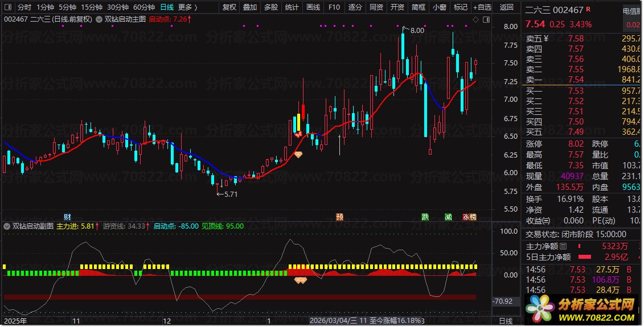
Task: Select the 分时 intraday tab
Action: 24,7
